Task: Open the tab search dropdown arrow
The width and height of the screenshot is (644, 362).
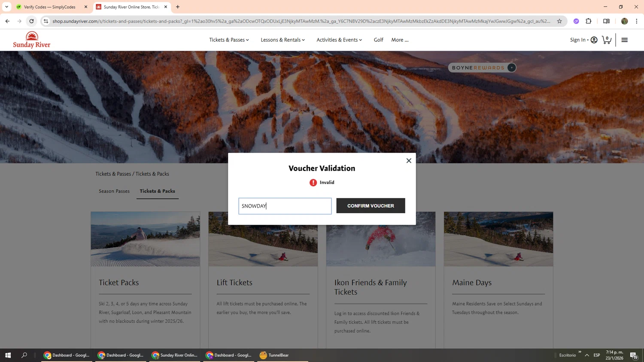Action: [6, 7]
